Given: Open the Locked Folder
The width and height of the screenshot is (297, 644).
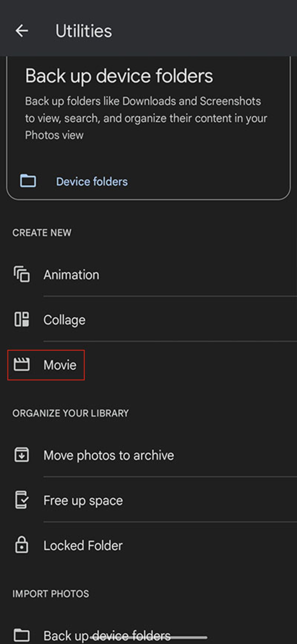Looking at the screenshot, I should click(x=83, y=545).
